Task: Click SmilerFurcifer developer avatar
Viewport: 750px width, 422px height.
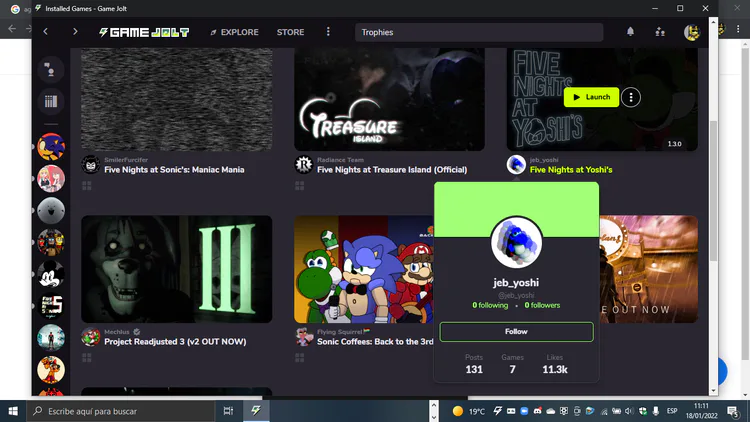Action: 90,165
